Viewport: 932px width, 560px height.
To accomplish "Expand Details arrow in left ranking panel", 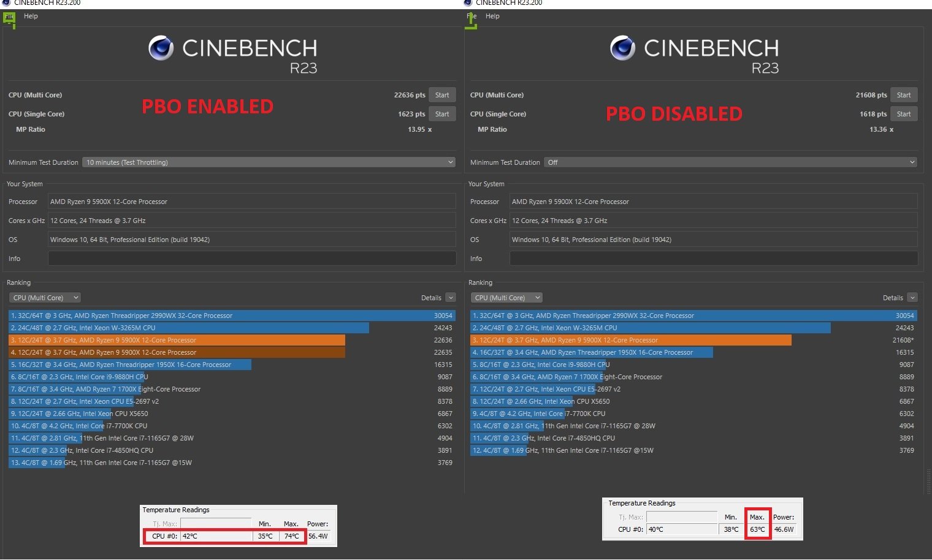I will (x=451, y=298).
